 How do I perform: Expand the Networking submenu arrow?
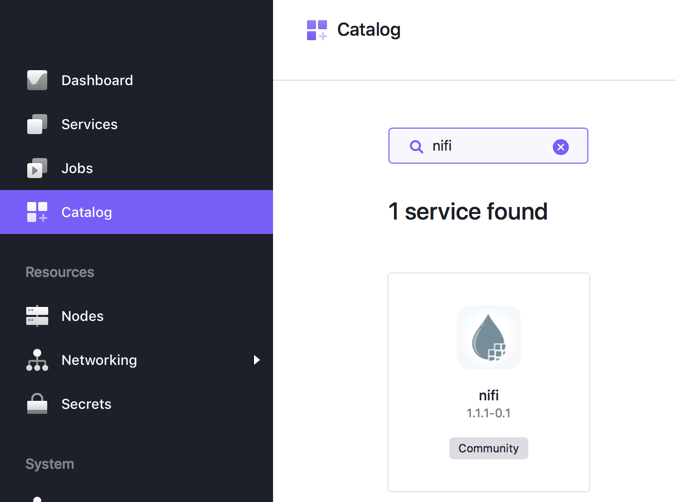click(x=256, y=360)
